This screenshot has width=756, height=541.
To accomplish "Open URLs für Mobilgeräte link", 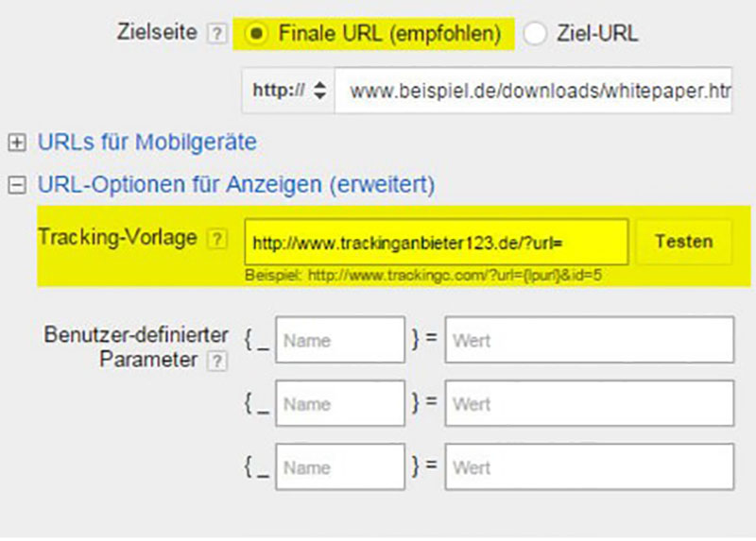I will 146,144.
